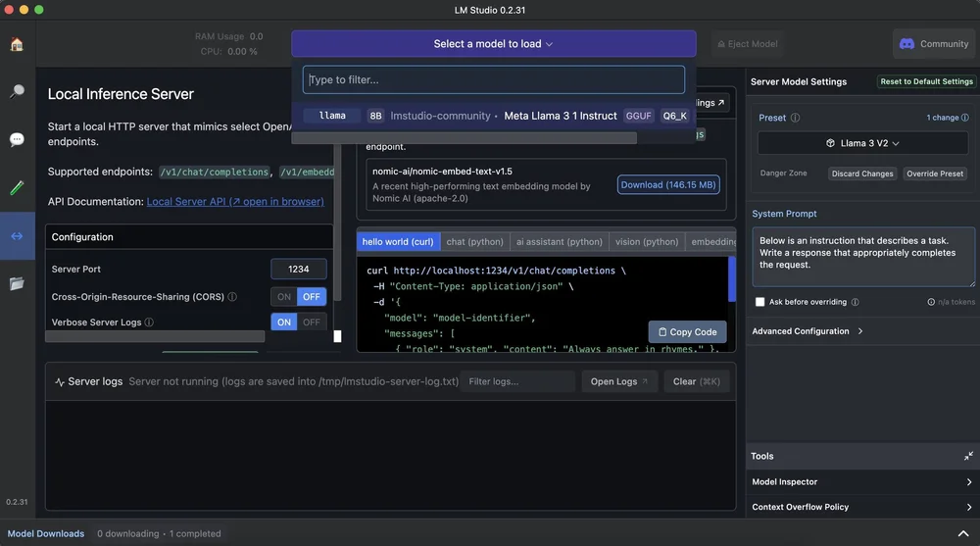Image resolution: width=980 pixels, height=546 pixels.
Task: Open the Llama 3 V2 preset dropdown
Action: click(862, 143)
